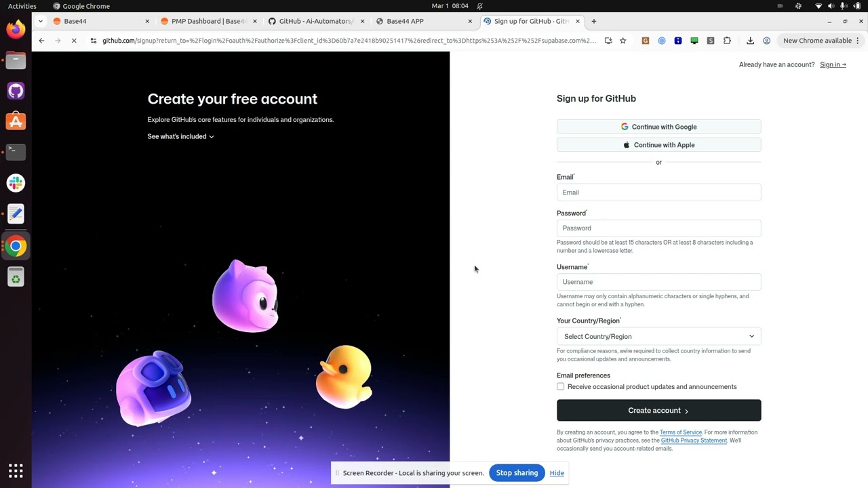
Task: Show all applications grid
Action: pos(16,470)
